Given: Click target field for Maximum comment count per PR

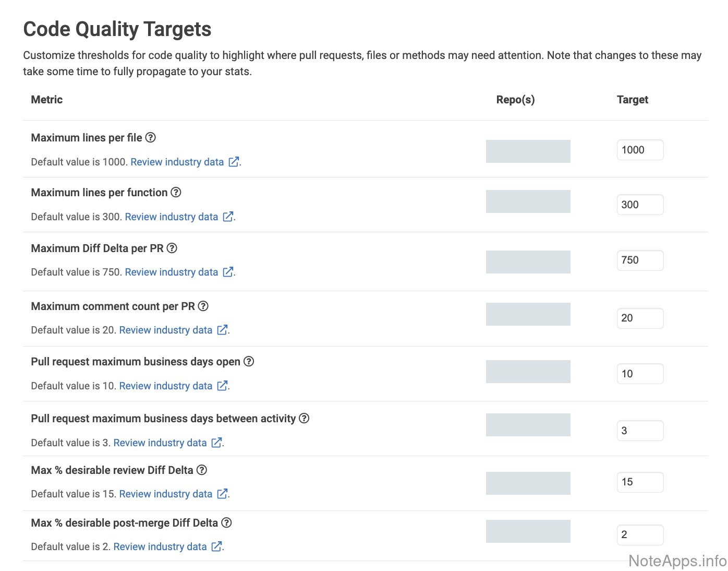Looking at the screenshot, I should coord(640,318).
